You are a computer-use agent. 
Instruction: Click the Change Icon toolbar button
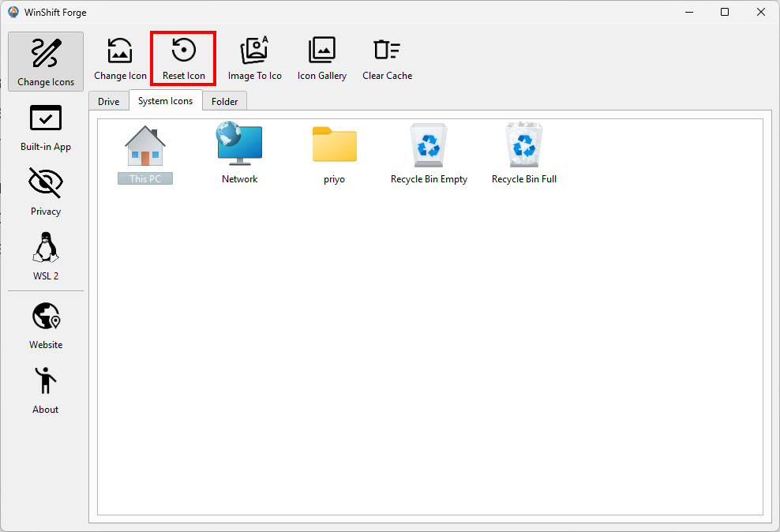point(120,59)
